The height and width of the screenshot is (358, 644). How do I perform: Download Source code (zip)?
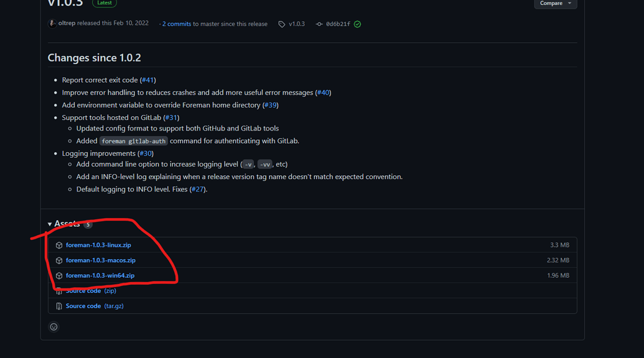(91, 291)
